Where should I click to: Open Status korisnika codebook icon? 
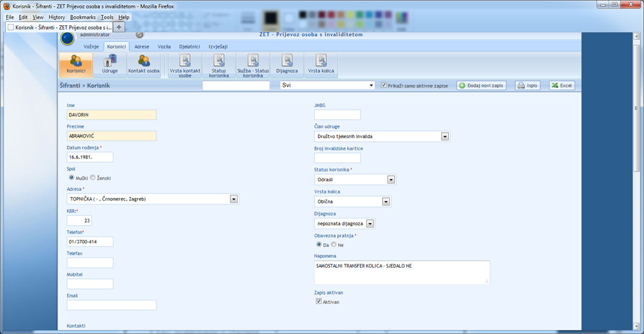coord(219,65)
